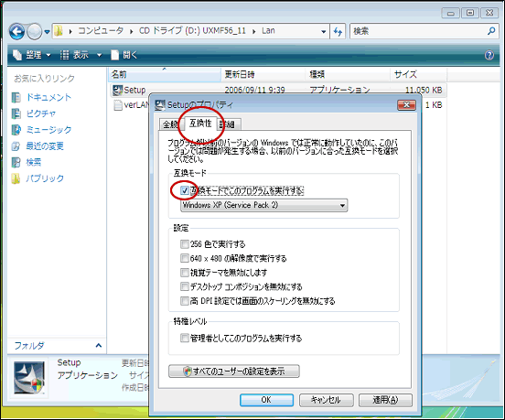Image resolution: width=505 pixels, height=420 pixels.
Task: Click the Back navigation arrow in Explorer
Action: point(16,31)
